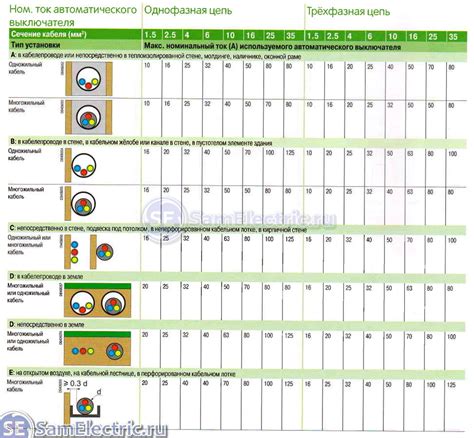Click section D 'непосредственно в земле' heading
The height and width of the screenshot is (438, 474).
pyautogui.click(x=47, y=324)
